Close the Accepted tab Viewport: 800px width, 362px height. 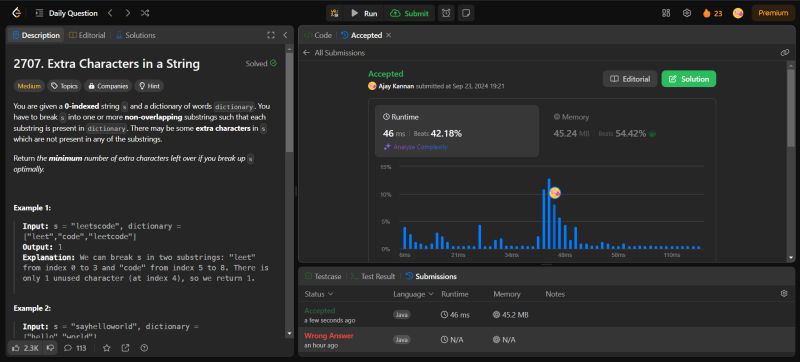pyautogui.click(x=389, y=35)
